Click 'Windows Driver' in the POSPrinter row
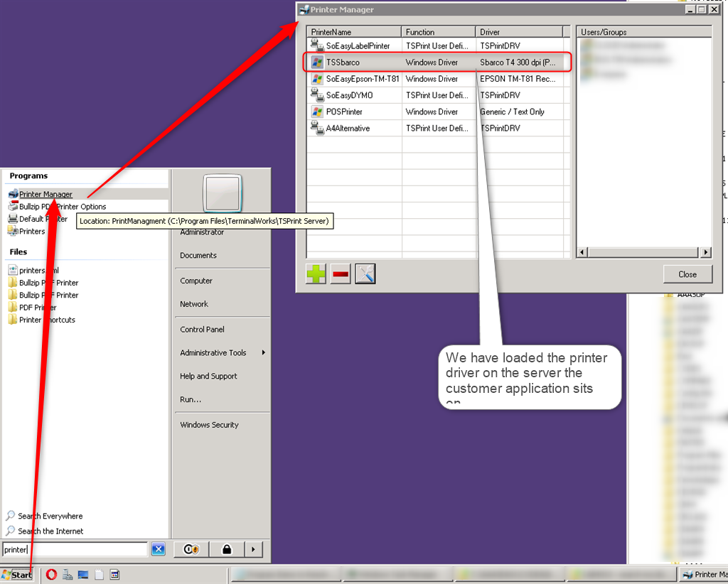Screen dimensions: 728x584 tap(432, 112)
